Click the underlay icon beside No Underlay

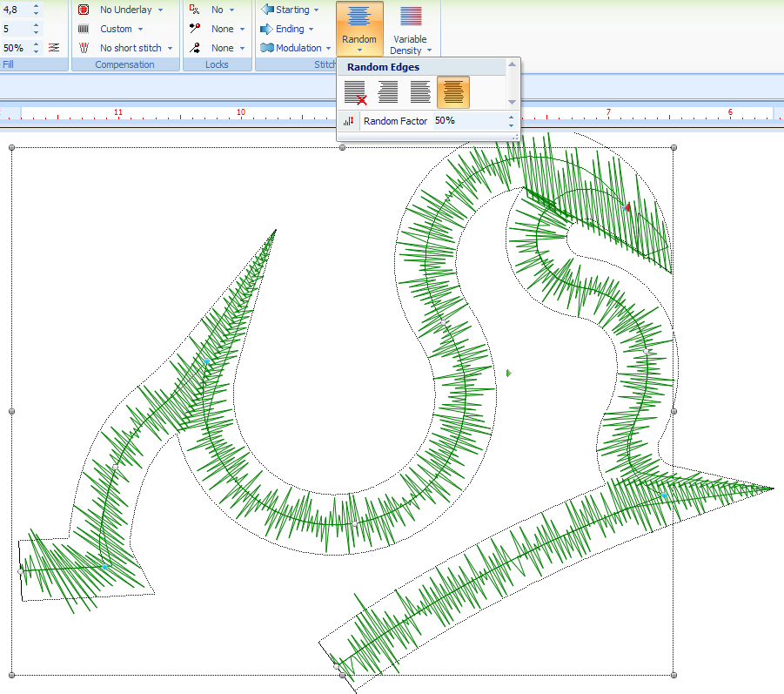click(x=83, y=9)
